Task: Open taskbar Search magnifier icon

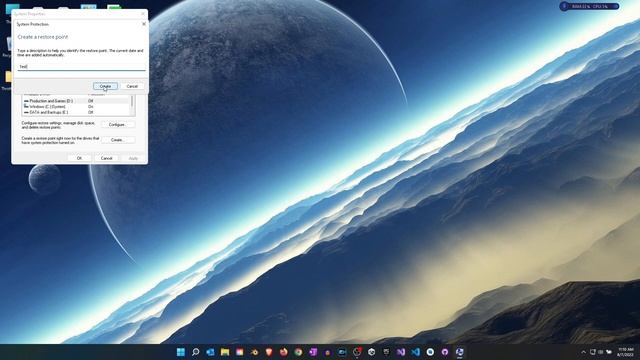Action: click(x=196, y=352)
